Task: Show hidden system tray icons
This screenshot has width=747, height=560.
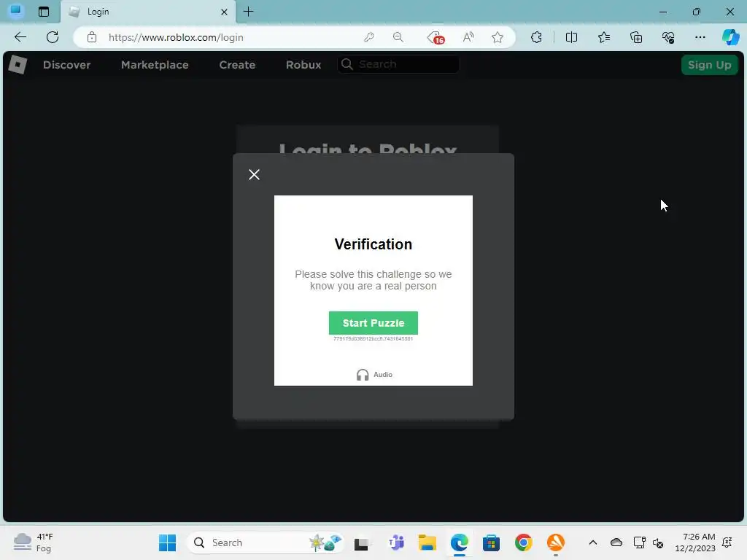Action: tap(592, 542)
